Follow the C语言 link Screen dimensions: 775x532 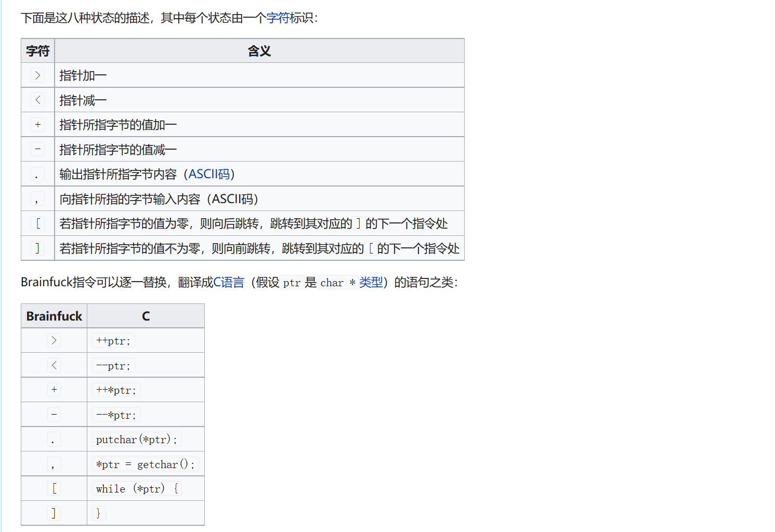229,282
